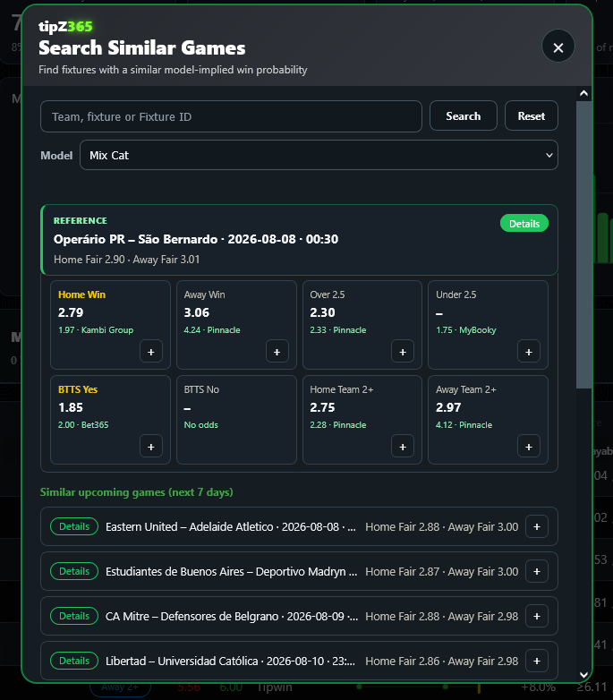Click Home Fair 2.86 · Away Fair 2.98 on the Libertad row
Image resolution: width=613 pixels, height=700 pixels.
click(442, 661)
